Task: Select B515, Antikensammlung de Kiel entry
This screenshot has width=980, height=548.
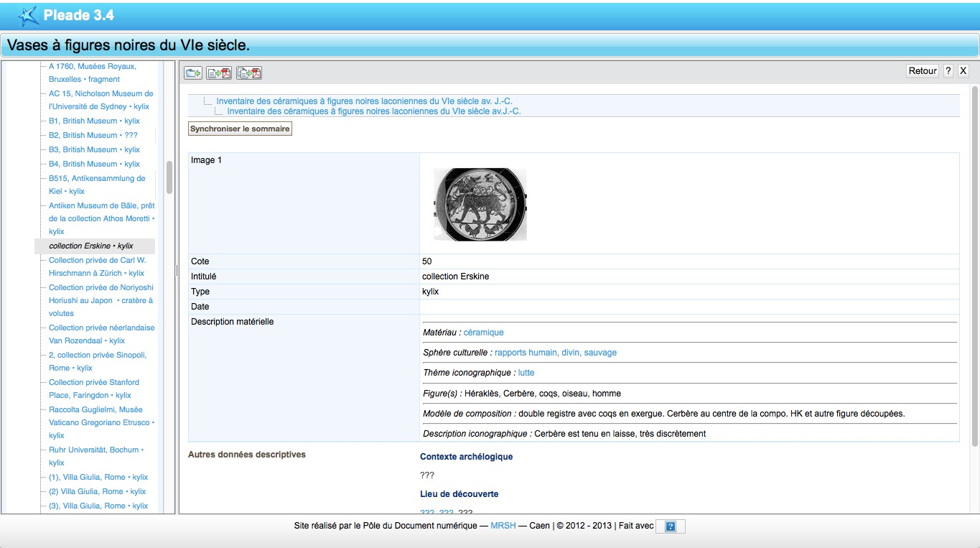Action: pos(97,185)
